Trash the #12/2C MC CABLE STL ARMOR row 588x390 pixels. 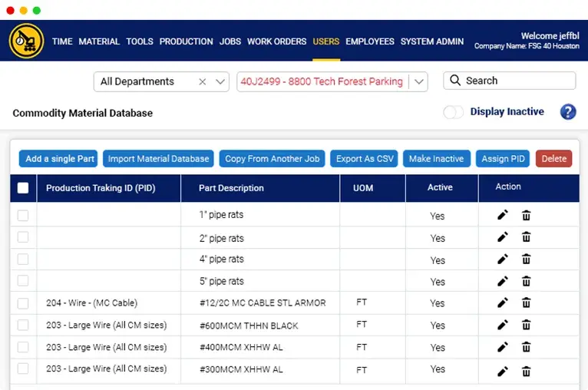(x=526, y=302)
